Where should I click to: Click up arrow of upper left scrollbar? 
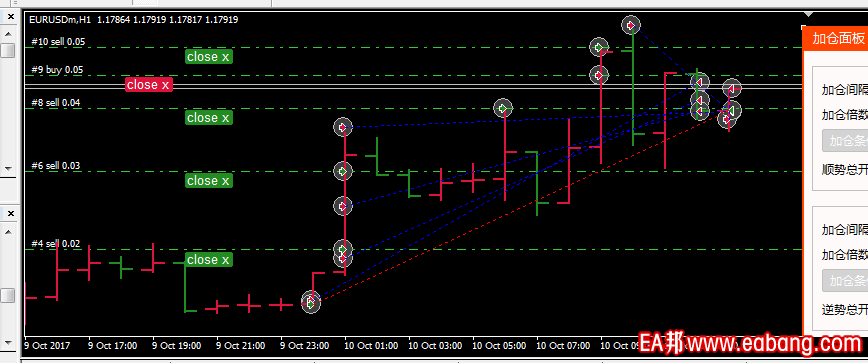tap(8, 34)
